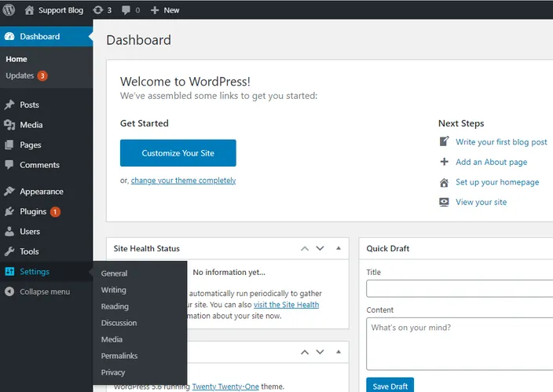Viewport: 553px width, 392px height.
Task: Click the Plugins plug icon
Action: point(9,211)
